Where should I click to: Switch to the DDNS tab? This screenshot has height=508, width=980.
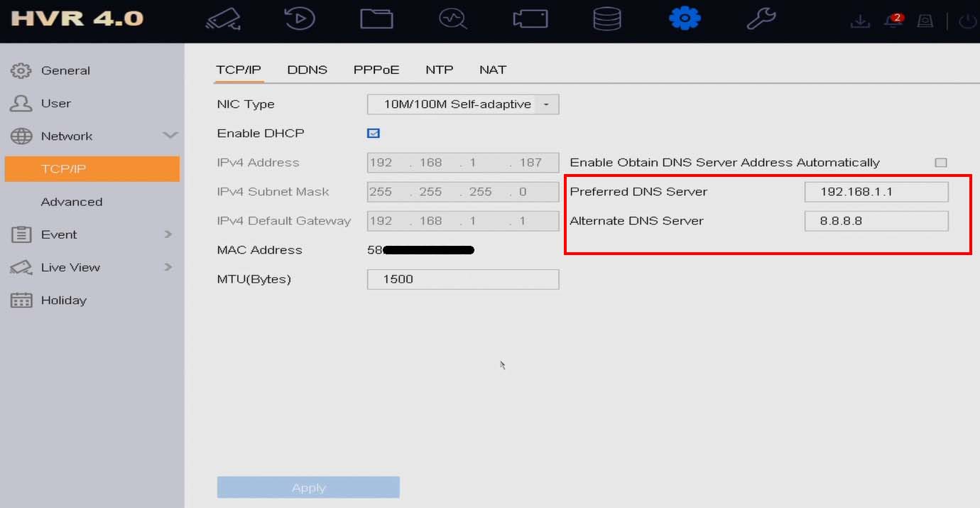pos(307,69)
